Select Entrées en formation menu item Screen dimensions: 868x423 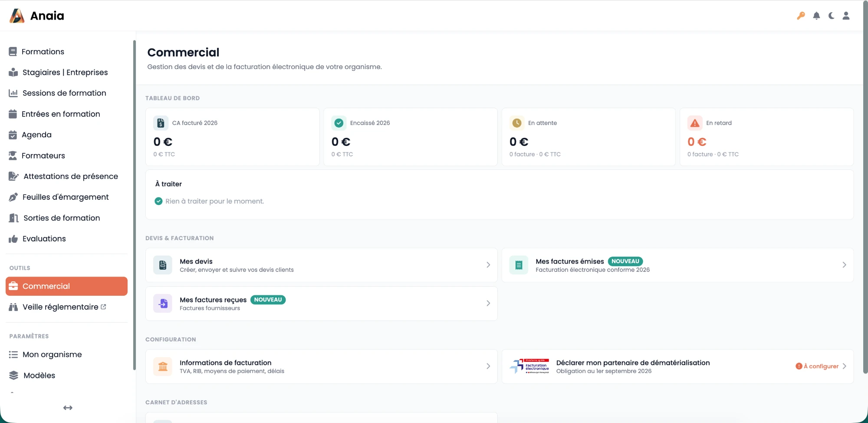tap(66, 114)
